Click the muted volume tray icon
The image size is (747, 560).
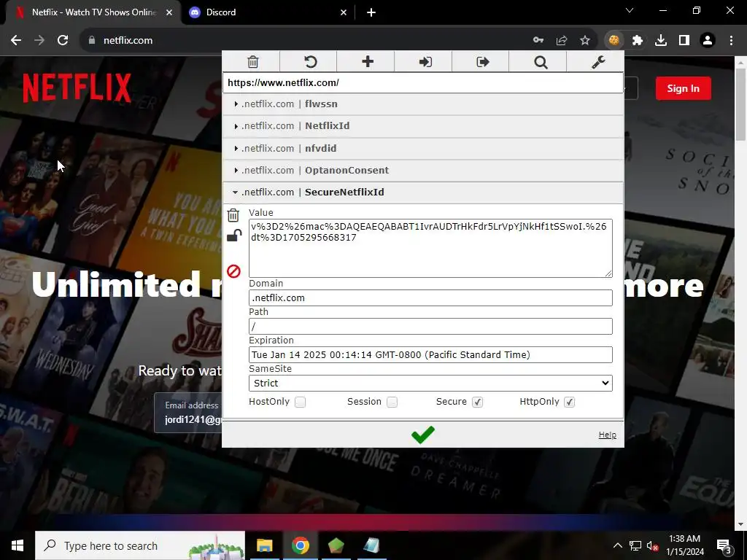click(x=652, y=545)
